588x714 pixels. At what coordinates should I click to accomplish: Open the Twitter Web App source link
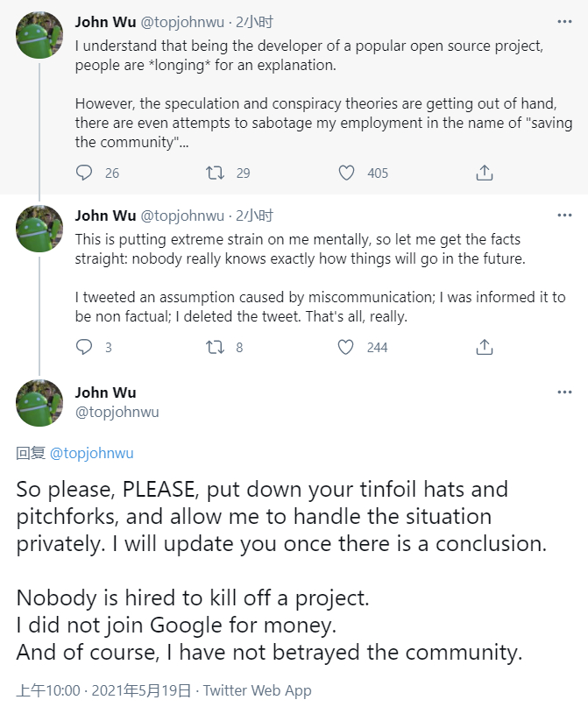point(258,690)
